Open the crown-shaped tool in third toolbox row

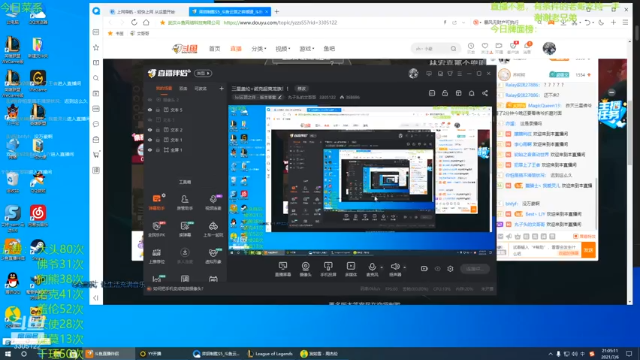click(157, 256)
